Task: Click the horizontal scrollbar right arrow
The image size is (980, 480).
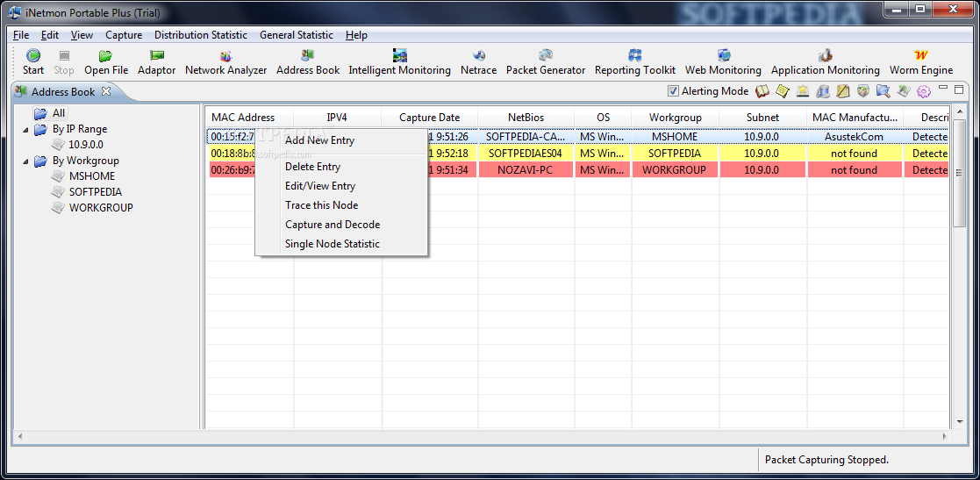Action: (944, 435)
